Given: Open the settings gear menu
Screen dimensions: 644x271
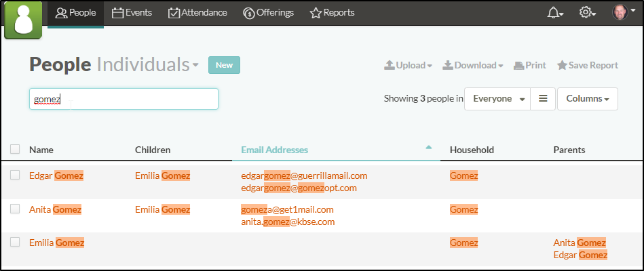Looking at the screenshot, I should (x=587, y=13).
